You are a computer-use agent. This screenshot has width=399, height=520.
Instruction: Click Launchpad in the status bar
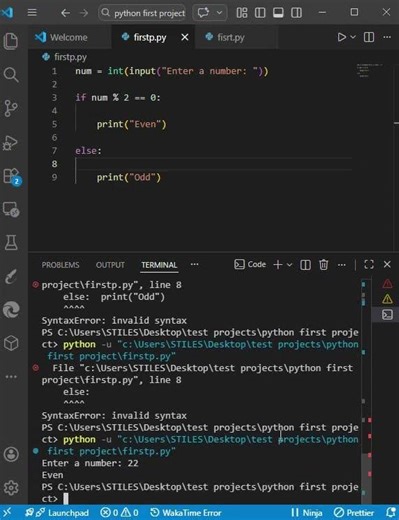58,513
